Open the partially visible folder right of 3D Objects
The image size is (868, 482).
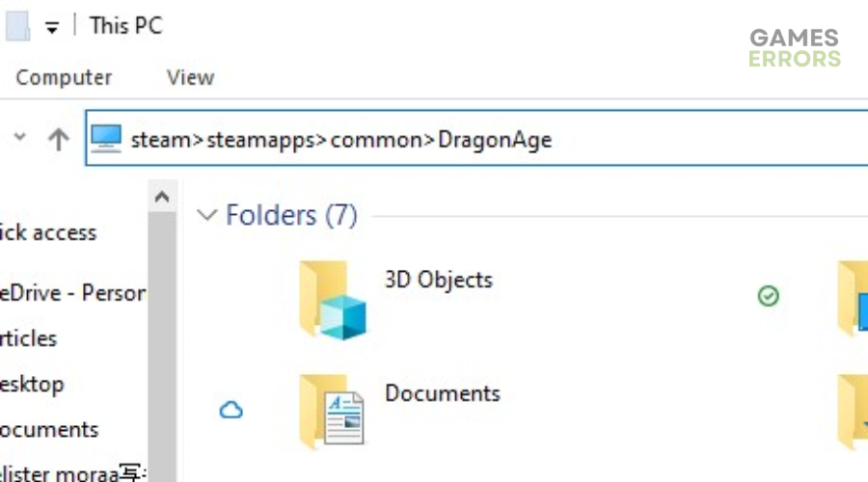(x=853, y=300)
